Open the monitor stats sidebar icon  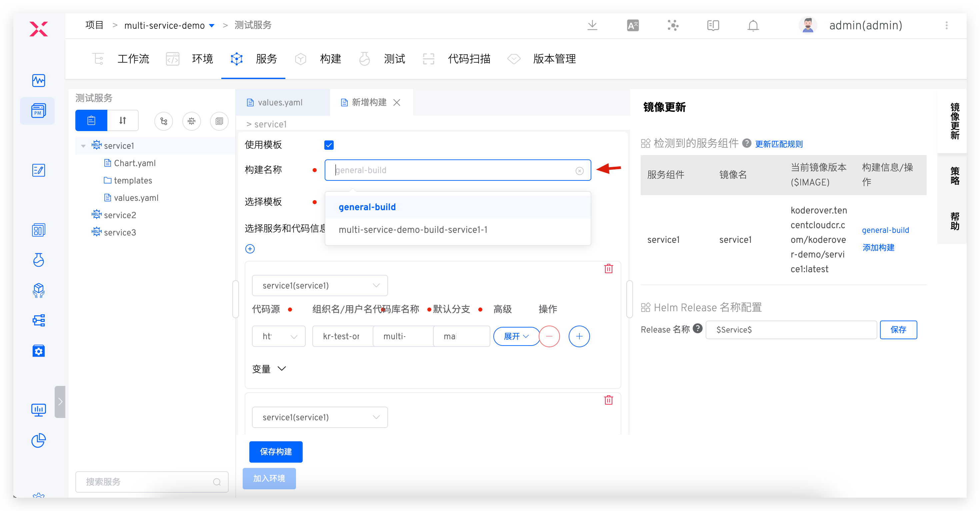(x=38, y=410)
